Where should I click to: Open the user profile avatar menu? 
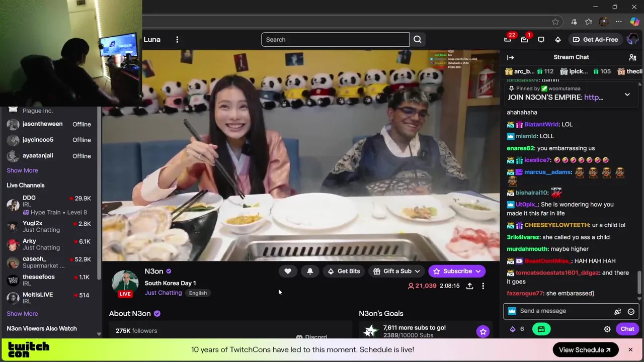pos(632,40)
